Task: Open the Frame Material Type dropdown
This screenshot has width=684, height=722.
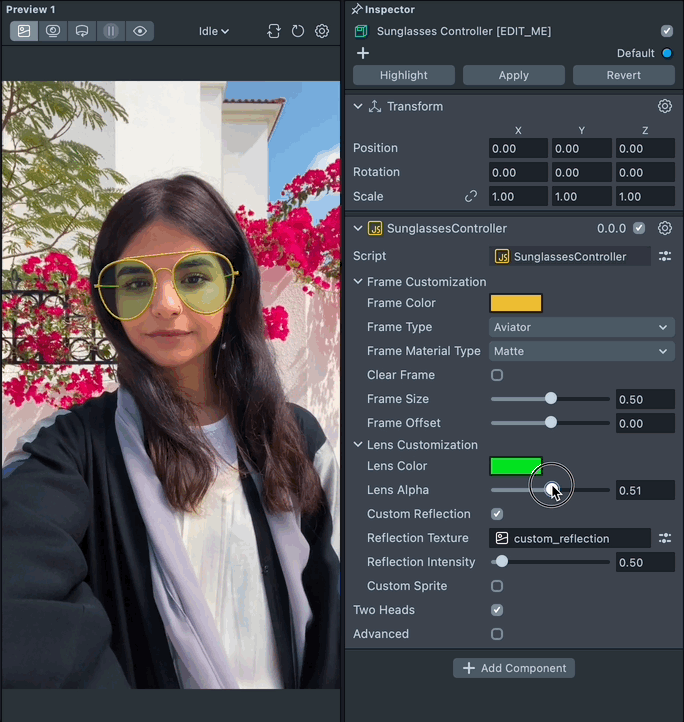Action: coord(581,351)
